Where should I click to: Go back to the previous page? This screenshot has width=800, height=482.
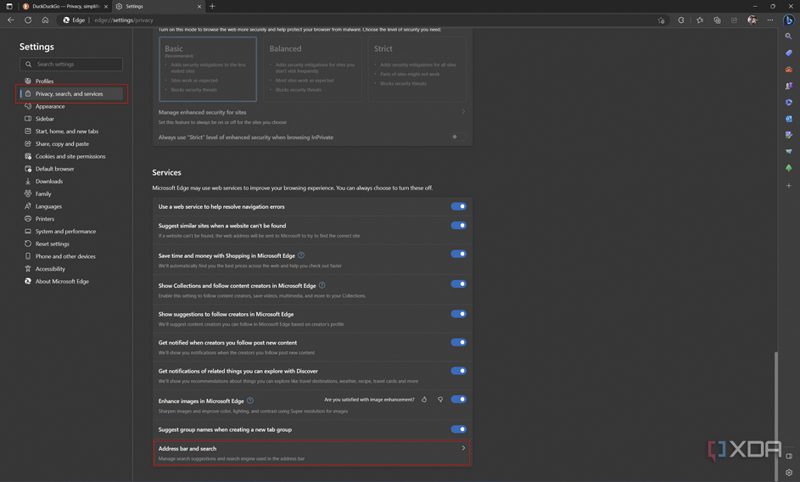coord(11,20)
